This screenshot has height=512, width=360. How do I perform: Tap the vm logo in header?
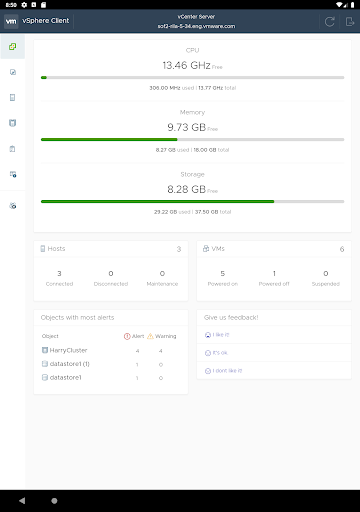11,21
